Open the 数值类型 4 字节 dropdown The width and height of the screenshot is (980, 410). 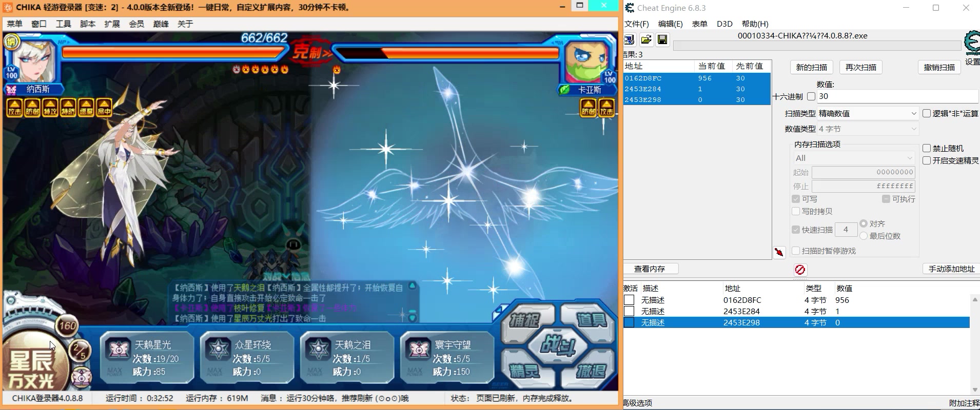868,129
